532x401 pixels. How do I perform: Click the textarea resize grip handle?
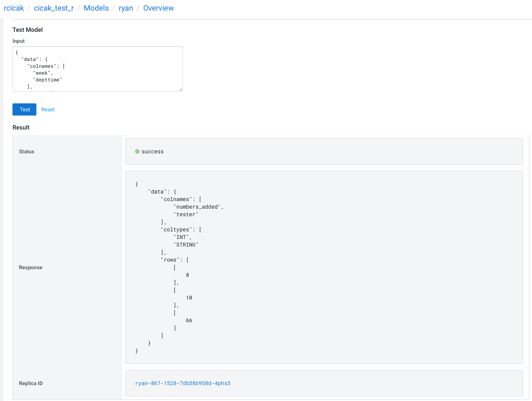[x=181, y=89]
